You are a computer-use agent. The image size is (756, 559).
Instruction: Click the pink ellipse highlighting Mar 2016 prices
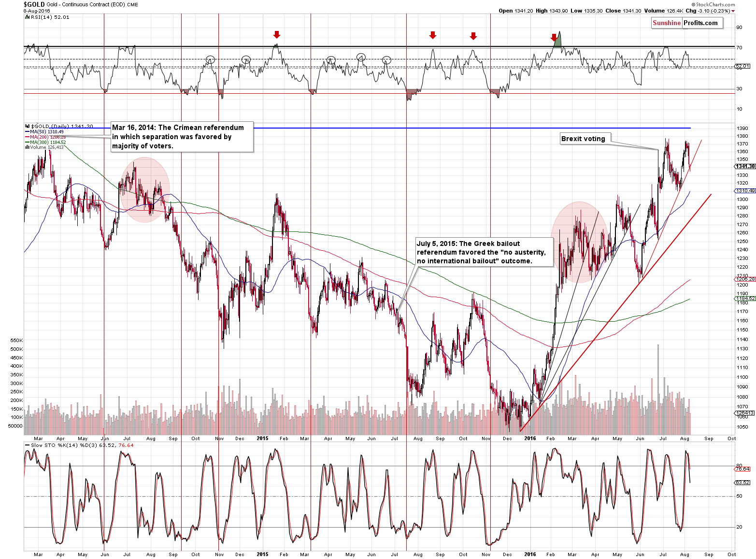[579, 242]
